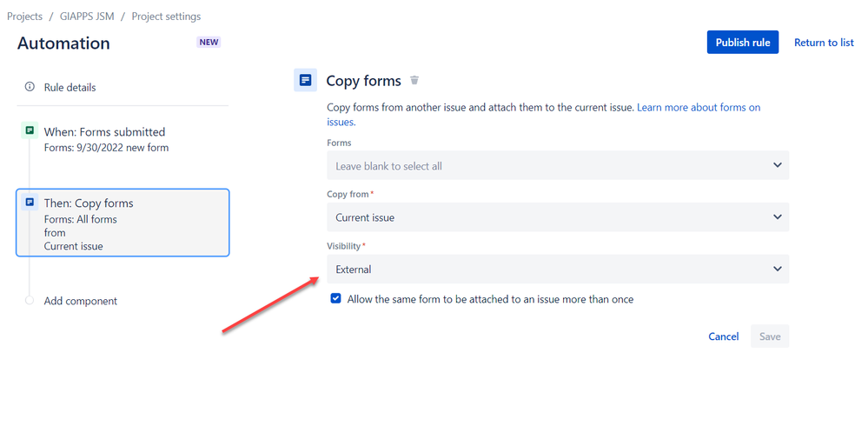Screen dimensions: 868x433
Task: Click the 'Forms: 9/30/2022 new form' text
Action: 106,148
